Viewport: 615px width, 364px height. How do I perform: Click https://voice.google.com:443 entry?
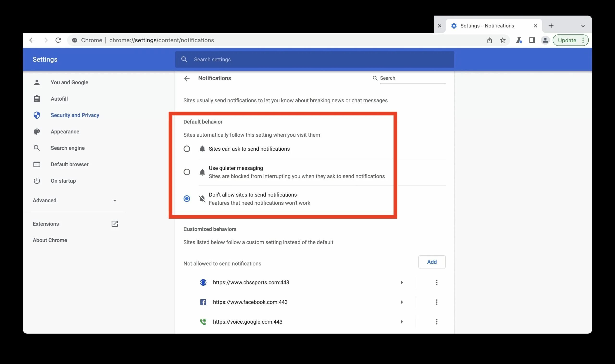click(x=248, y=322)
